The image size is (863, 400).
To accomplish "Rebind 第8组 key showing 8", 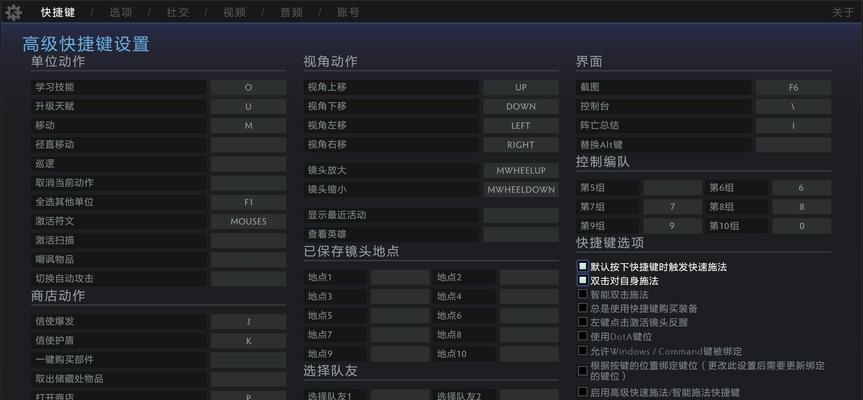I will [x=801, y=207].
